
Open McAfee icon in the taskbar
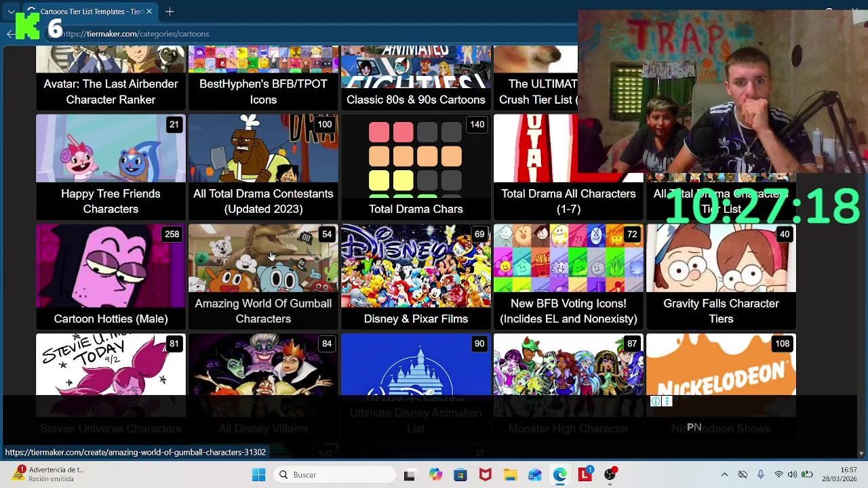486,475
